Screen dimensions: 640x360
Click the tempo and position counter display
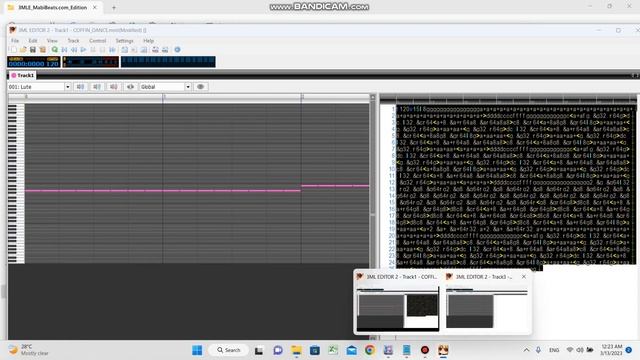[x=34, y=62]
